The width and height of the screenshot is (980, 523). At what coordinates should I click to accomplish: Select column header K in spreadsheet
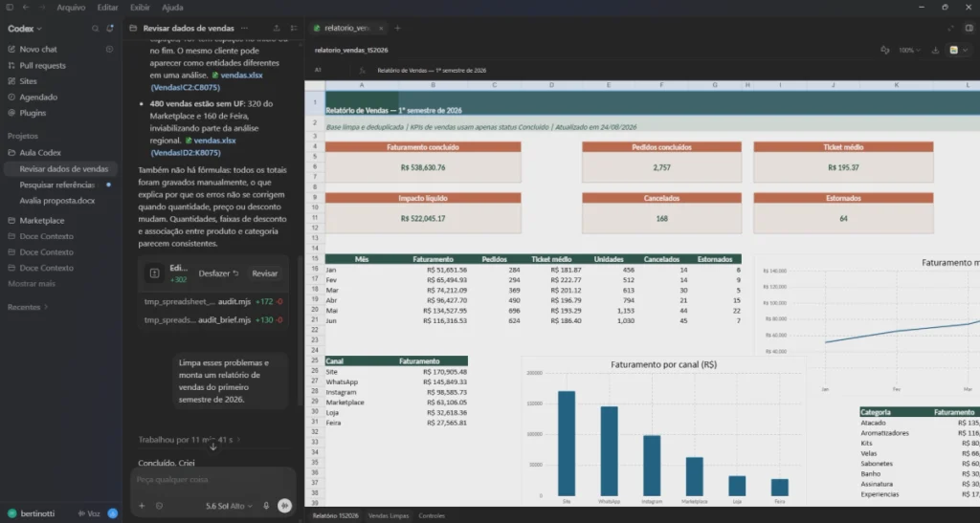tap(896, 85)
